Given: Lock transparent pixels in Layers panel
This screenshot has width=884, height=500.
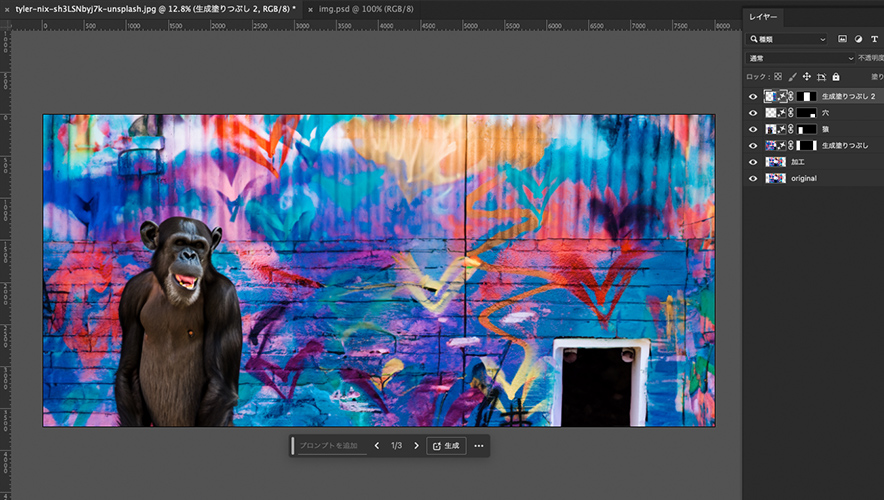Looking at the screenshot, I should tap(778, 76).
